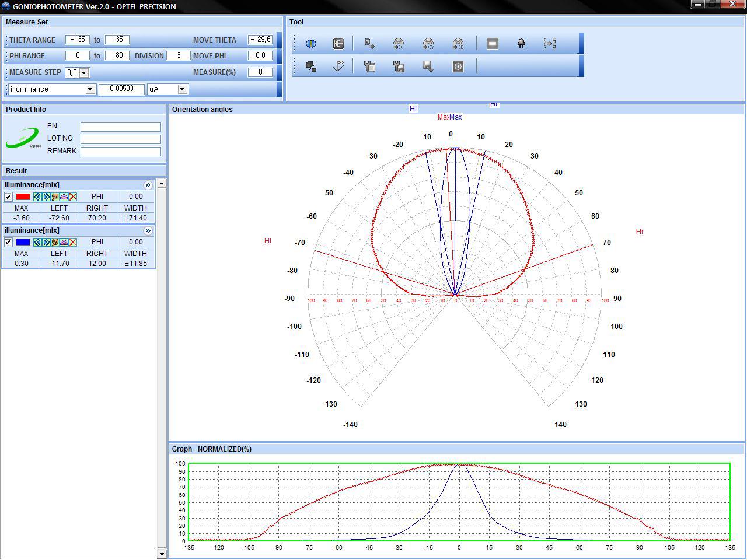The image size is (747, 560).
Task: Click left-arrow icon in red curve row
Action: click(x=37, y=197)
